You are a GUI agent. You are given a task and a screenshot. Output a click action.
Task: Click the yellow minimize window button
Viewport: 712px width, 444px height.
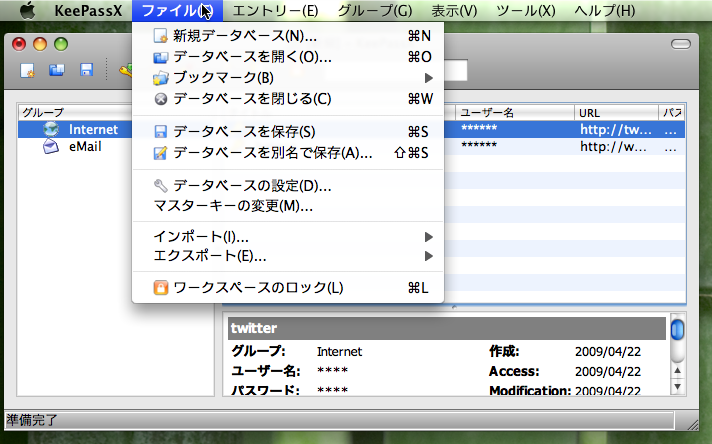tap(40, 44)
